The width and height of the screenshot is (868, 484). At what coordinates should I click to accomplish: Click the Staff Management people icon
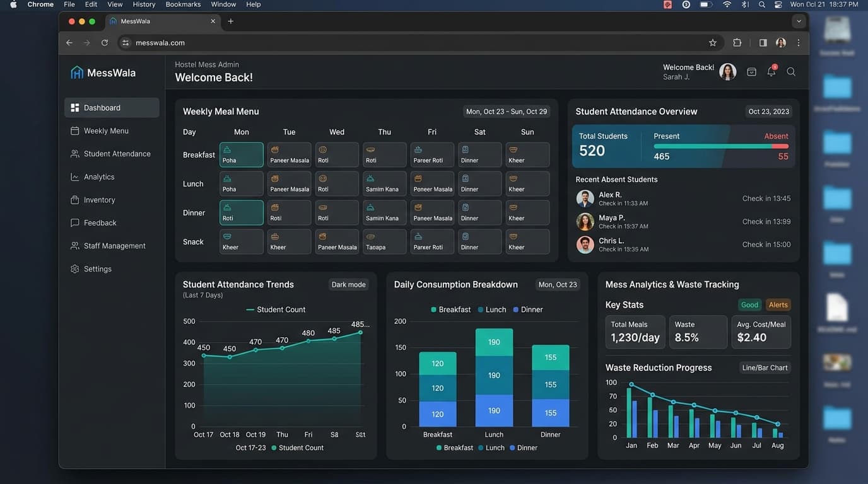[x=75, y=246]
